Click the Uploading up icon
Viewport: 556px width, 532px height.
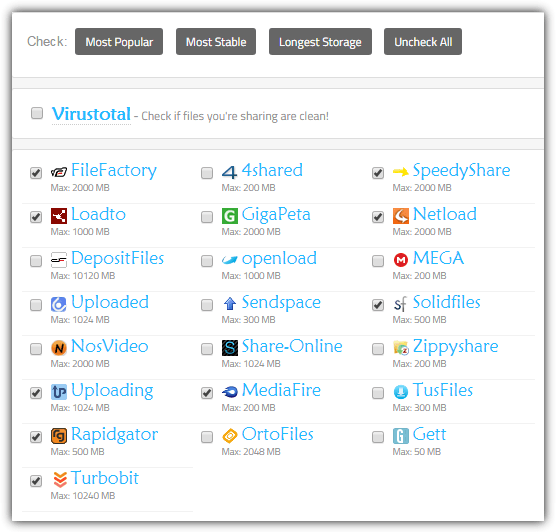59,392
